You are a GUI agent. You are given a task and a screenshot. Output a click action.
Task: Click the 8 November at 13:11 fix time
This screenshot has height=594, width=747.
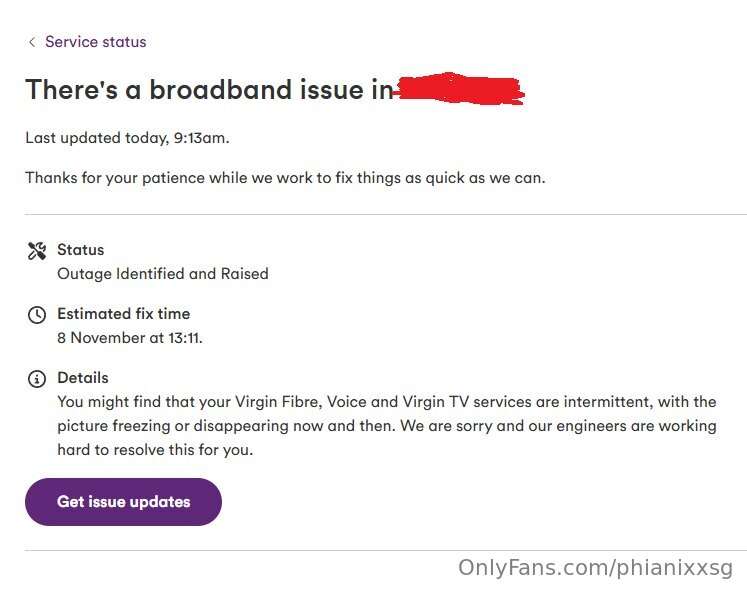pyautogui.click(x=130, y=338)
